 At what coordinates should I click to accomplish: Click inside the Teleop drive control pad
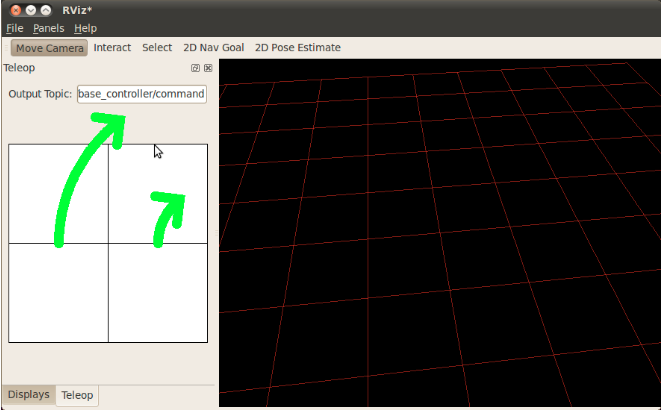(x=108, y=243)
